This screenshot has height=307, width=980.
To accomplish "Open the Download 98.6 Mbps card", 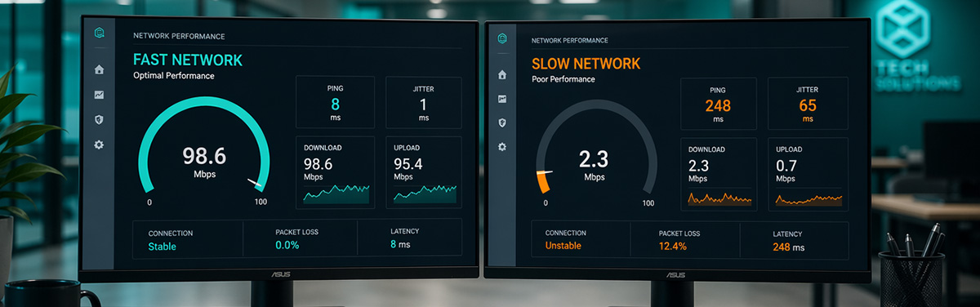I will [335, 171].
